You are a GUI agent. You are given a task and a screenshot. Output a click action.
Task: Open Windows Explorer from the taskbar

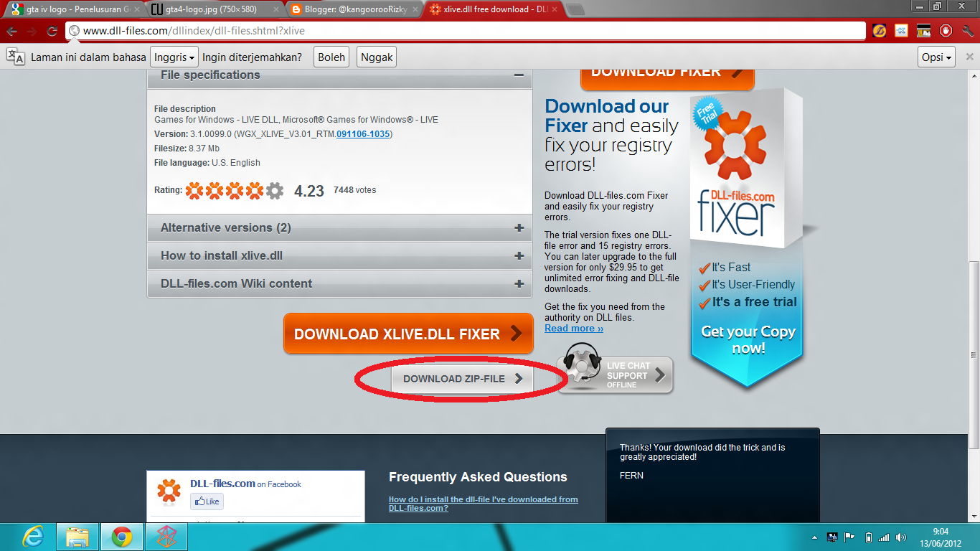(77, 536)
